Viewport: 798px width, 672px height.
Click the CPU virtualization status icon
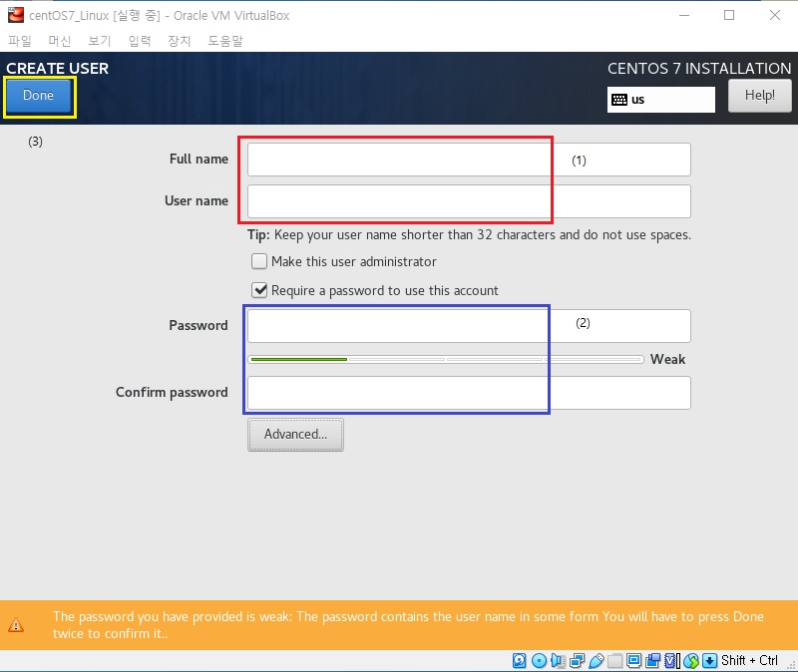click(x=672, y=660)
